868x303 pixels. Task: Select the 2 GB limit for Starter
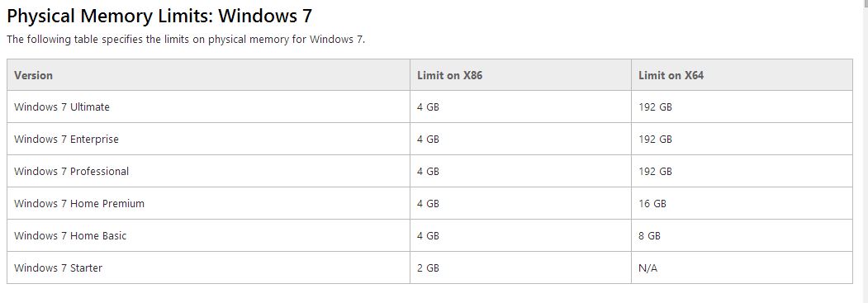(x=428, y=268)
